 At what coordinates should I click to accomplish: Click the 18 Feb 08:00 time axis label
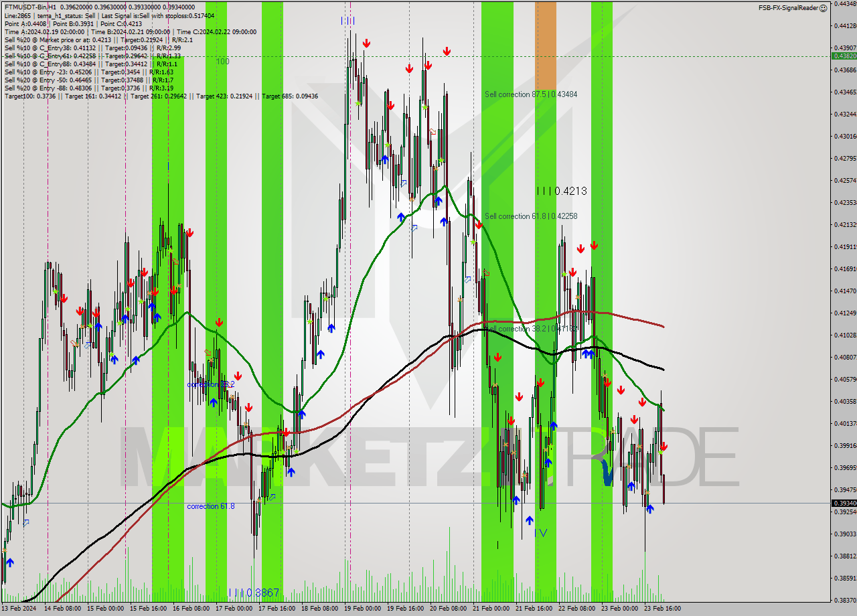click(x=319, y=609)
